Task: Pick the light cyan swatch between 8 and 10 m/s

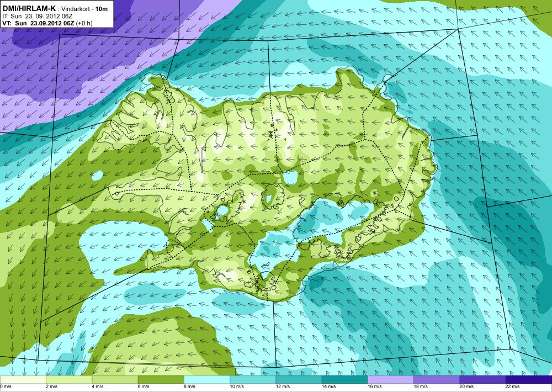Action: tap(207, 380)
